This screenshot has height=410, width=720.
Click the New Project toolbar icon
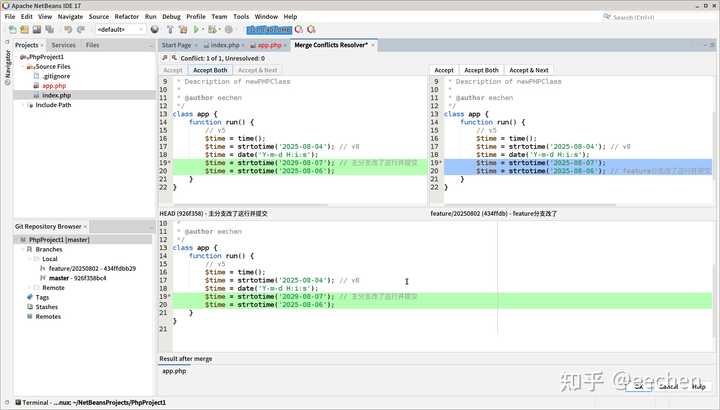pyautogui.click(x=24, y=29)
